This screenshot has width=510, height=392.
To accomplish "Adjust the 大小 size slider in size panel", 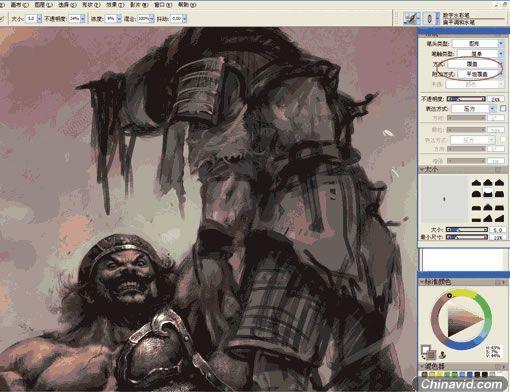I will tap(466, 230).
